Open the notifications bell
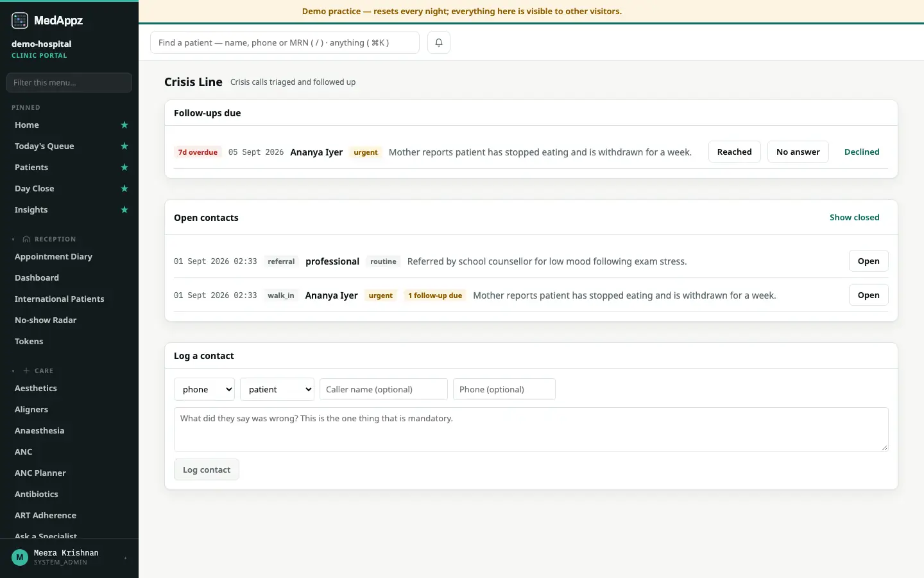Image resolution: width=924 pixels, height=578 pixels. (439, 42)
